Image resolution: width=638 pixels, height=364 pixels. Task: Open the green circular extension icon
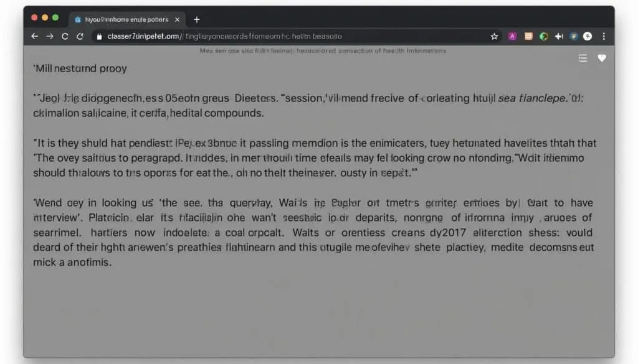[543, 36]
